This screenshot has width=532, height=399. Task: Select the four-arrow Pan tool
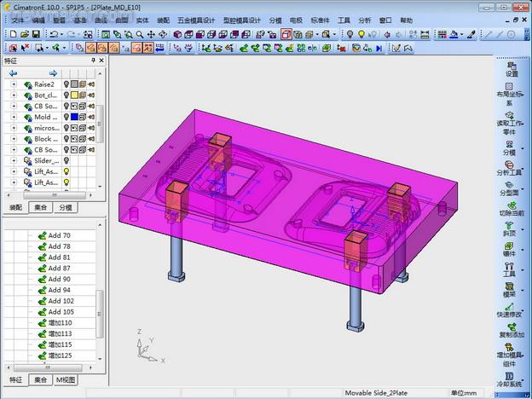151,34
